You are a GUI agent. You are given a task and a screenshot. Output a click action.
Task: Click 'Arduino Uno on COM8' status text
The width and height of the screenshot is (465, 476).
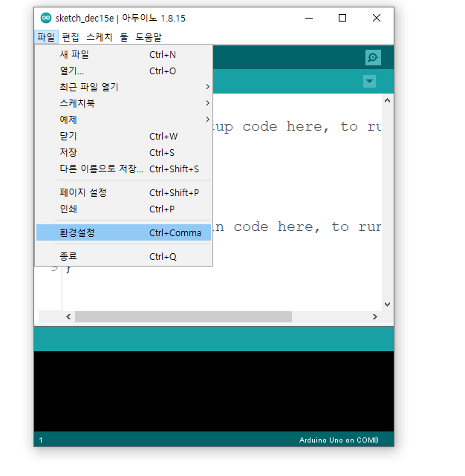pyautogui.click(x=339, y=440)
